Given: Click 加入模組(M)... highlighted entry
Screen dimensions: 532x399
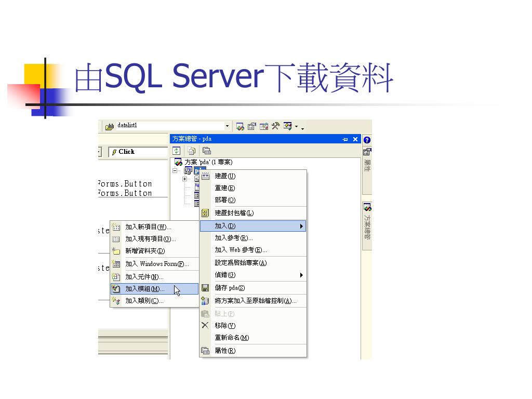Looking at the screenshot, I should pyautogui.click(x=154, y=289).
